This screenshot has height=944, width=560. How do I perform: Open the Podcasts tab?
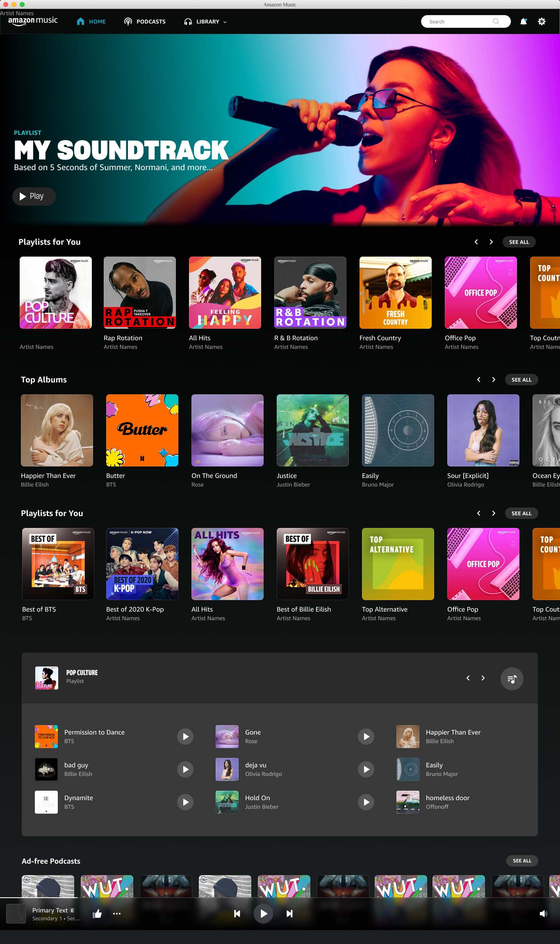145,22
